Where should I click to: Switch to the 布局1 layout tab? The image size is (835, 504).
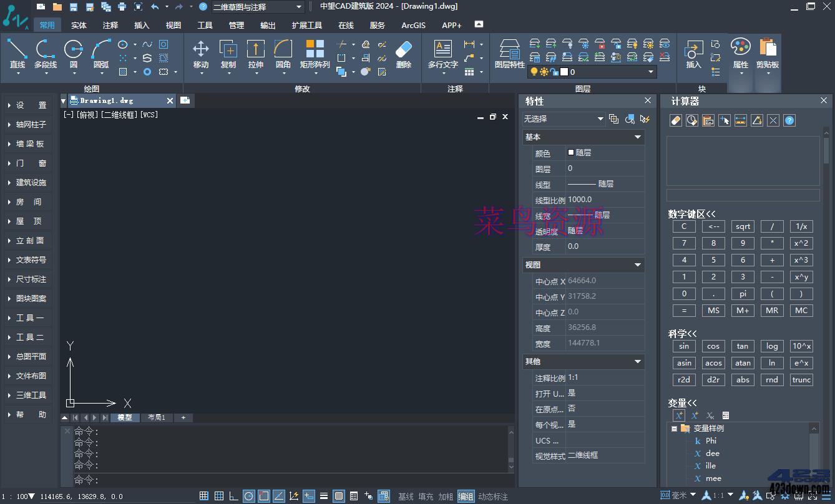[157, 417]
